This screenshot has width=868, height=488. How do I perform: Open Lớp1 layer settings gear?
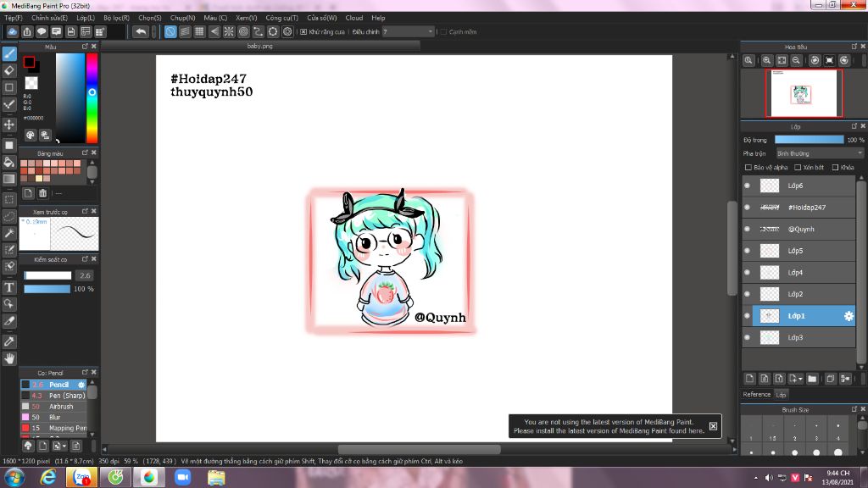[848, 316]
